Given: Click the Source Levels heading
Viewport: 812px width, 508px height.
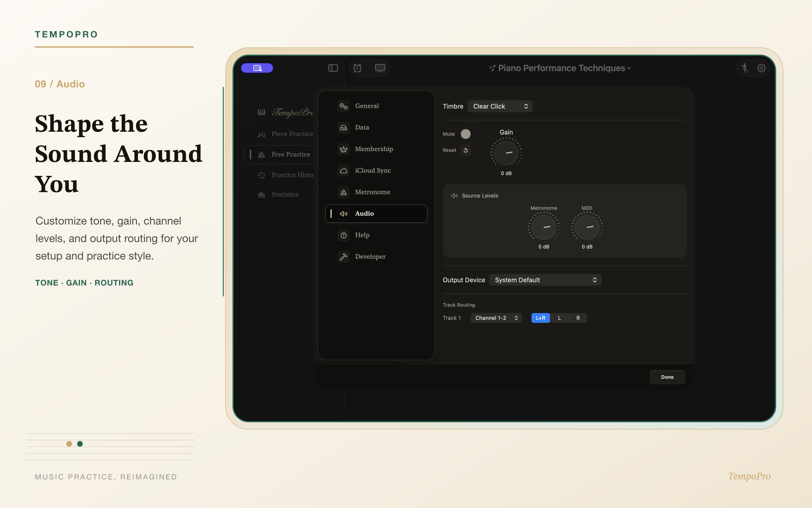Looking at the screenshot, I should click(x=480, y=196).
